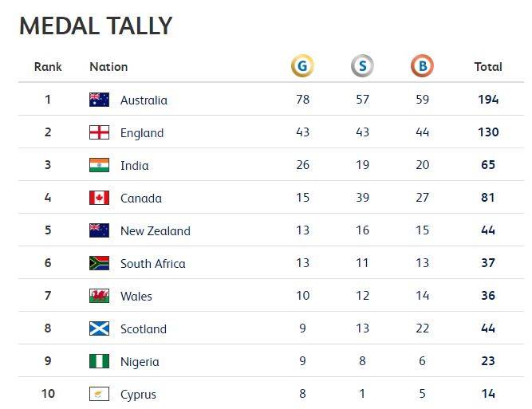Click the Cyprus flag icon
The height and width of the screenshot is (409, 532).
100,394
